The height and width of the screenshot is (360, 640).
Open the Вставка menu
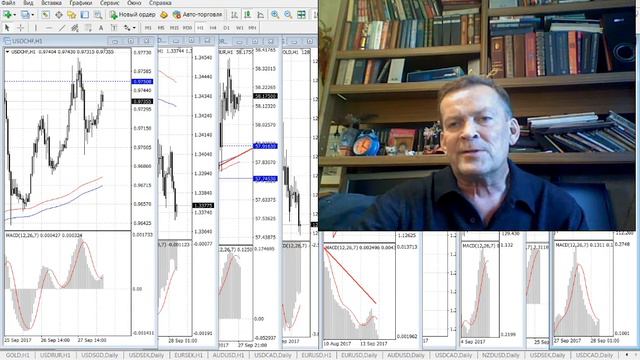pos(51,3)
